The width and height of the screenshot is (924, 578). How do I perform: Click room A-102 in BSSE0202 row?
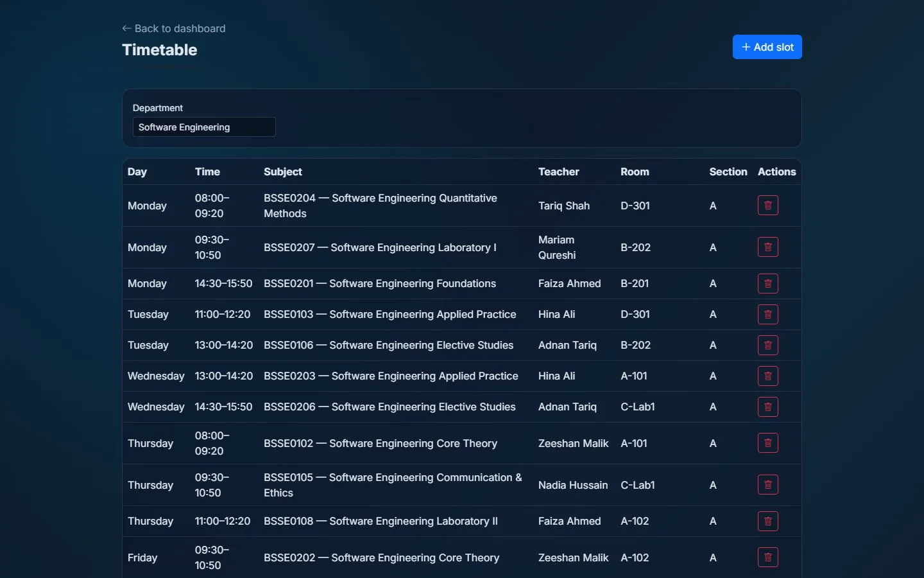point(635,557)
